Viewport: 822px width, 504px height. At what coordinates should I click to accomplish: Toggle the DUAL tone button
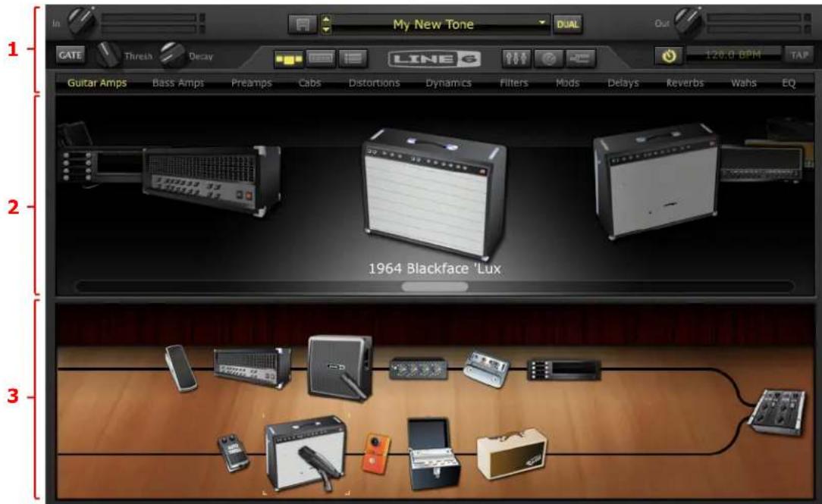568,24
